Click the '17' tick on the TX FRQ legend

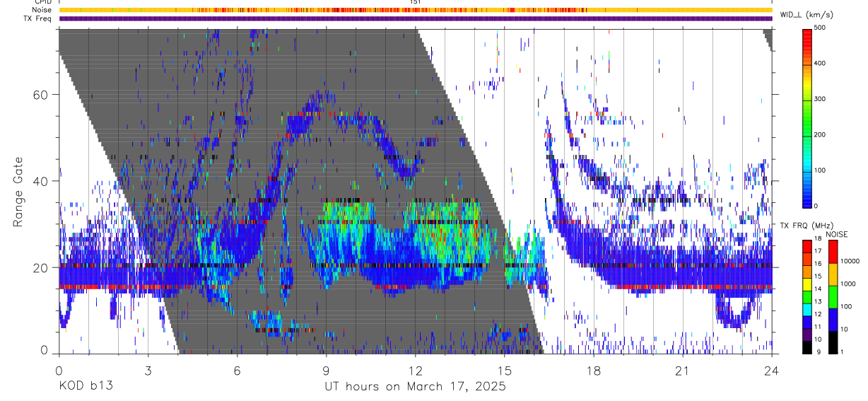pyautogui.click(x=819, y=252)
